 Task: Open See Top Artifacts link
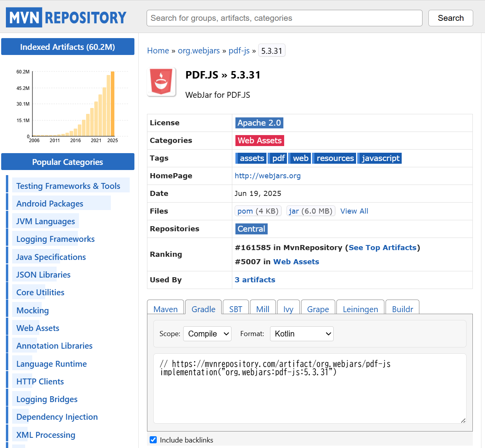(x=382, y=248)
